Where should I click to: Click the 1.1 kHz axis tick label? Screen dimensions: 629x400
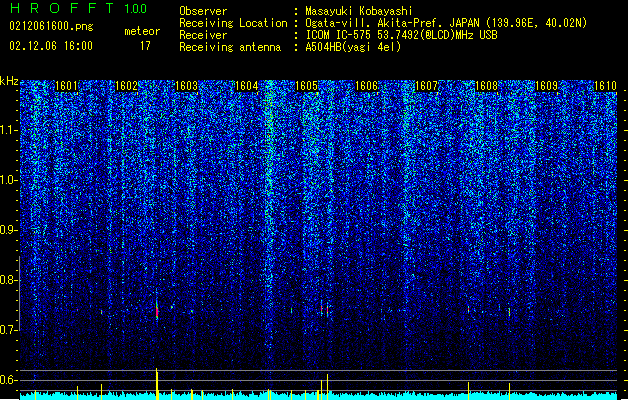[x=9, y=130]
